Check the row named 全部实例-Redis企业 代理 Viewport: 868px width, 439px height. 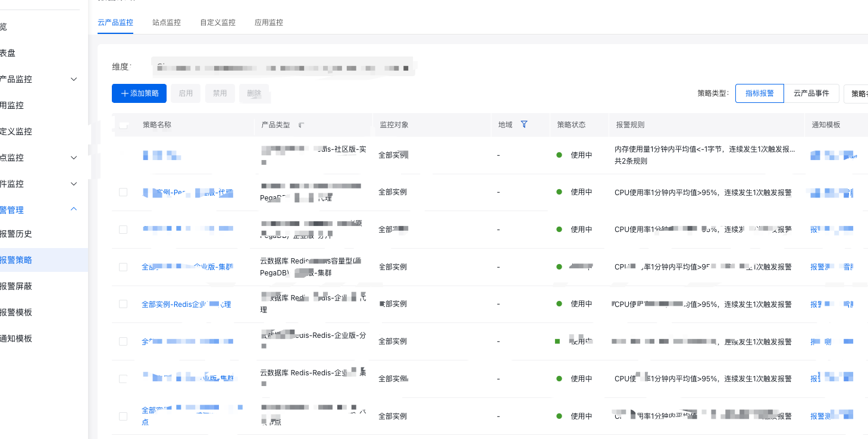(123, 304)
